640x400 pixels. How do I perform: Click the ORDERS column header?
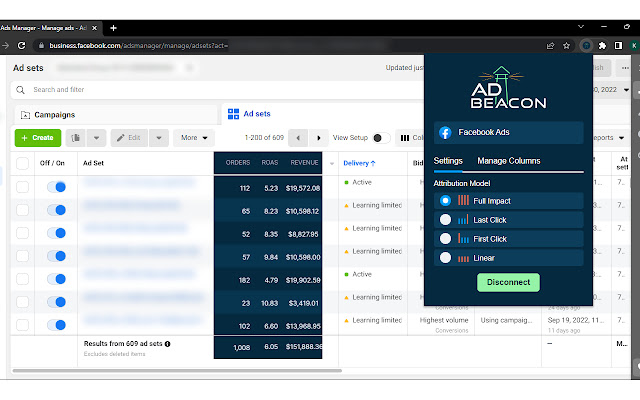point(238,162)
